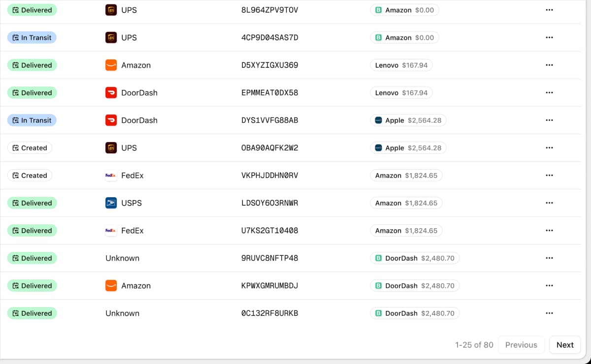591x364 pixels.
Task: Open the row actions menu for 8L964ZPV9TOV
Action: [549, 10]
